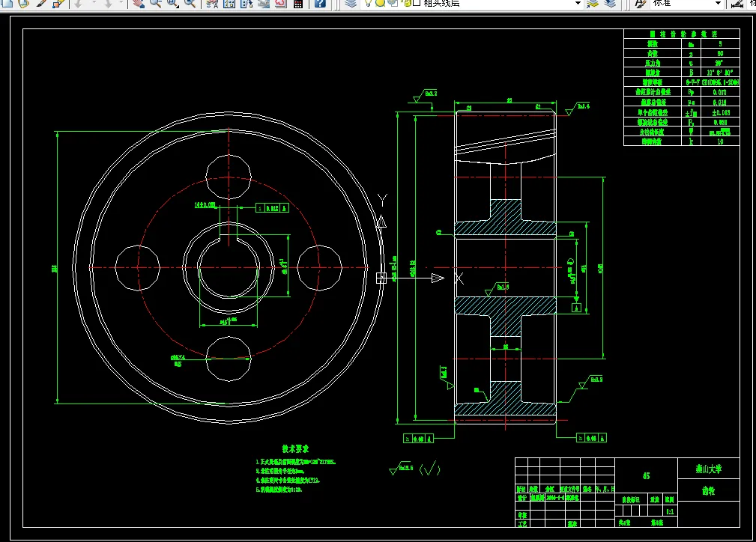
Task: Click the 技术要求 heading text
Action: pyautogui.click(x=295, y=449)
